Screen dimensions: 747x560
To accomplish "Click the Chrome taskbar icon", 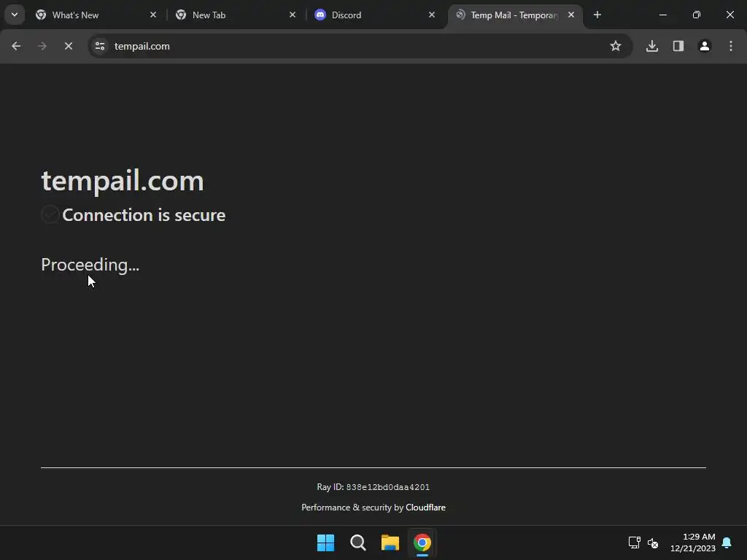I will pos(422,542).
